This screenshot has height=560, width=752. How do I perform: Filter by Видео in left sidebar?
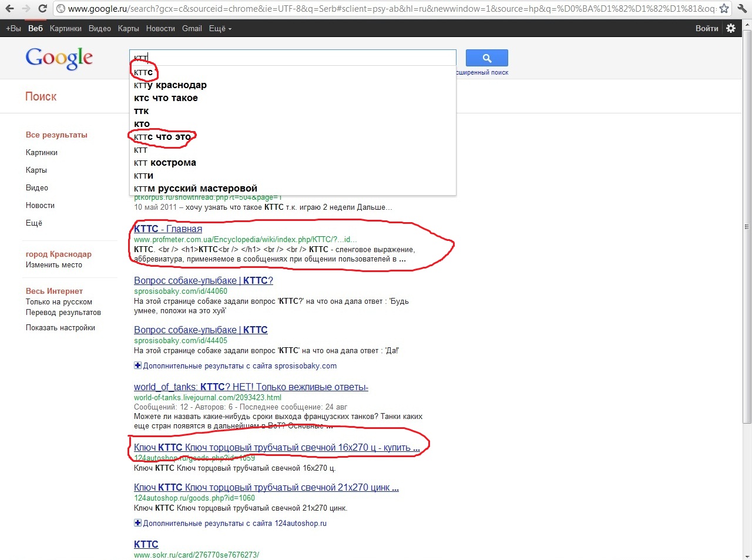pos(37,187)
